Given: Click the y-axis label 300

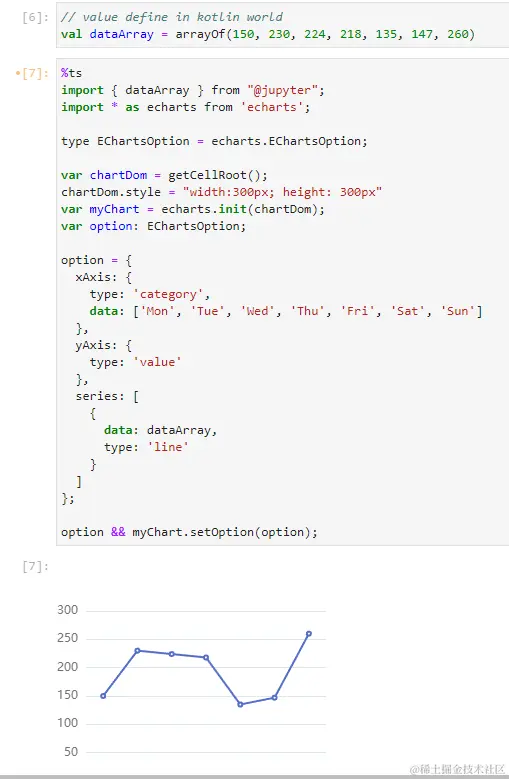Looking at the screenshot, I should (68, 610).
